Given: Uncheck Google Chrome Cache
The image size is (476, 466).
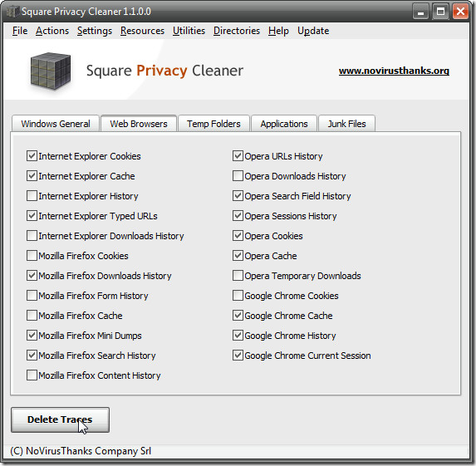Looking at the screenshot, I should click(x=238, y=316).
